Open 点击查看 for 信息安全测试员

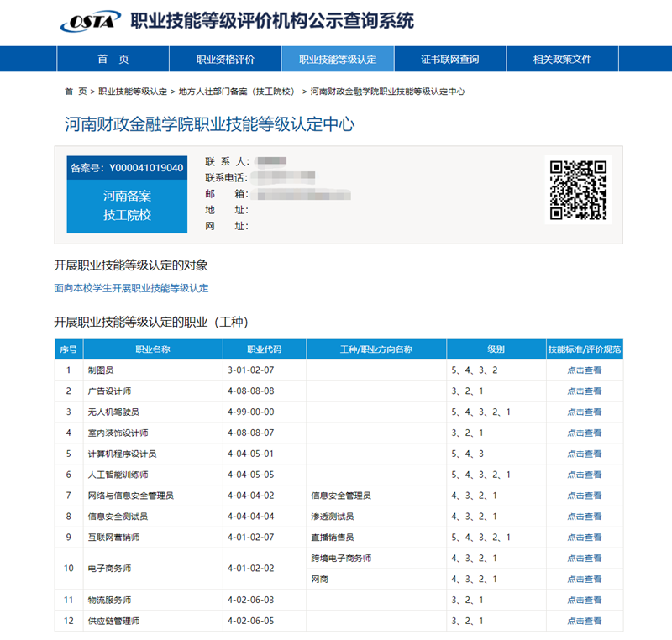click(584, 517)
